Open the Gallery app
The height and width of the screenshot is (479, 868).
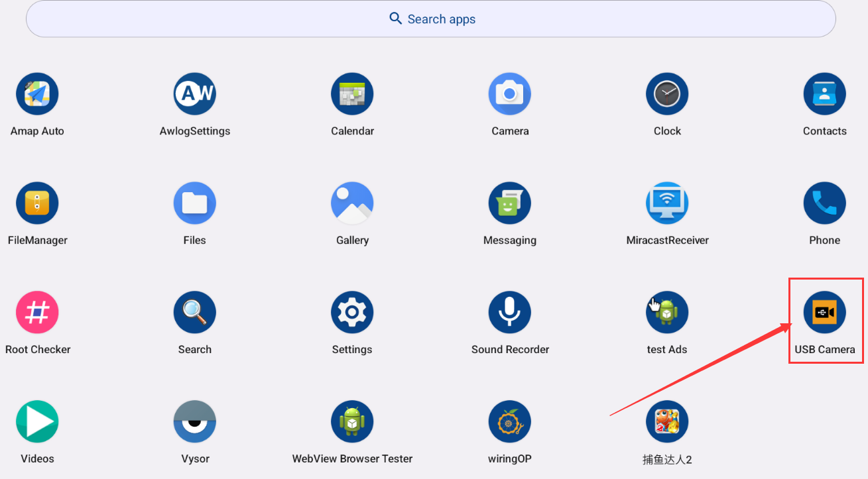point(352,203)
